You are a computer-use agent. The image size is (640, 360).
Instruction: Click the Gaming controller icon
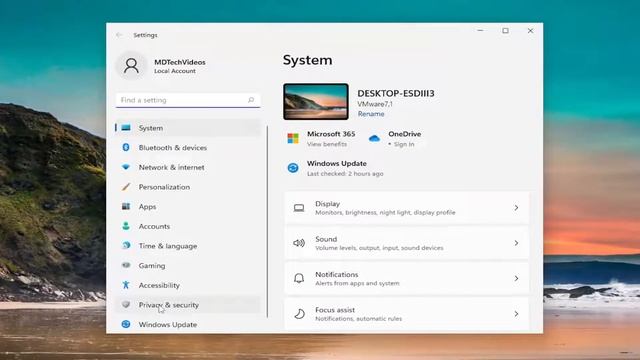point(126,265)
